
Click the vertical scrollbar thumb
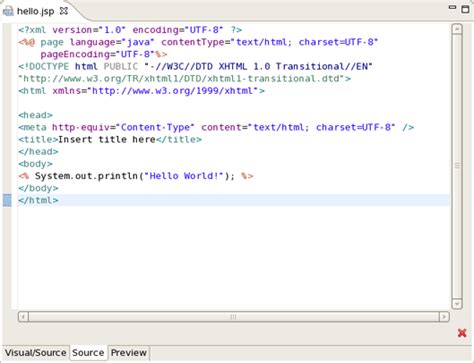457,166
